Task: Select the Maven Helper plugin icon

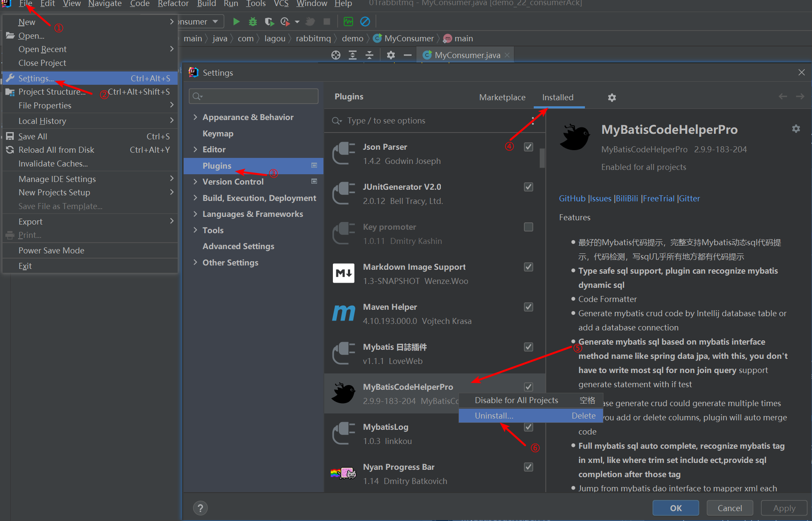Action: point(344,314)
